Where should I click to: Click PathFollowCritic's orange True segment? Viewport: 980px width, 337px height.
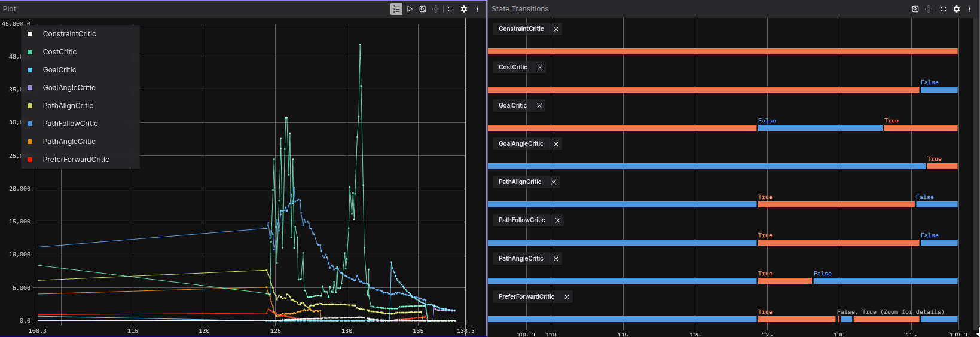coord(838,243)
